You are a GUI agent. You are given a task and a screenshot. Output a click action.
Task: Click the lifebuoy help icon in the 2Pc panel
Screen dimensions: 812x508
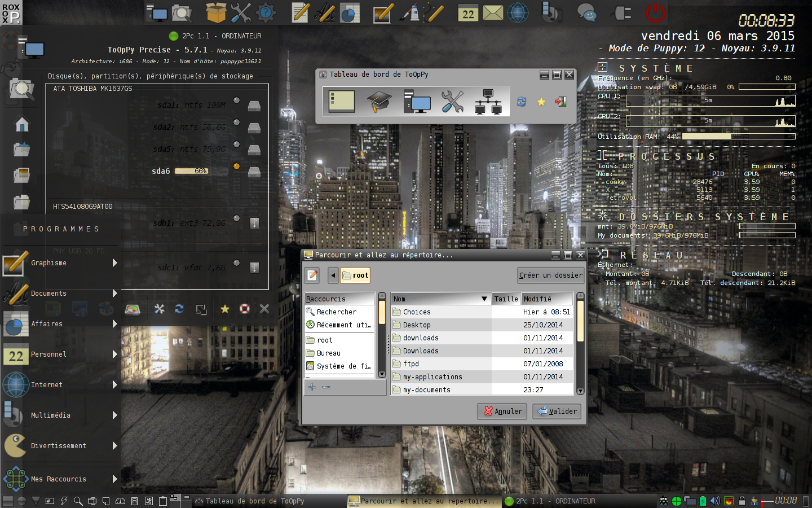point(245,309)
